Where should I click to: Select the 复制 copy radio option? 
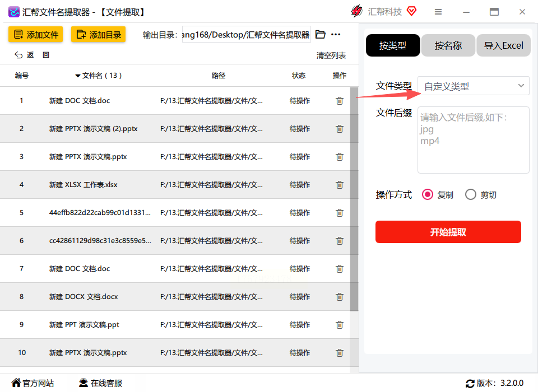428,195
